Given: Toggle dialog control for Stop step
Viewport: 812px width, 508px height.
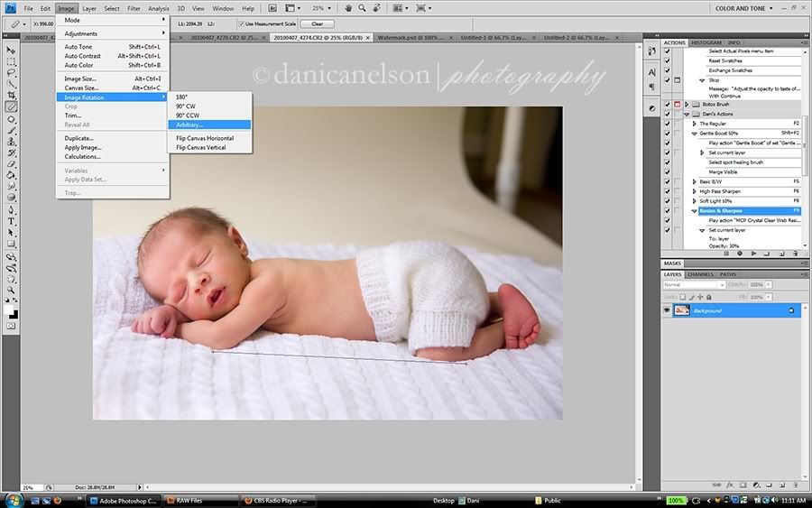Looking at the screenshot, I should 677,80.
